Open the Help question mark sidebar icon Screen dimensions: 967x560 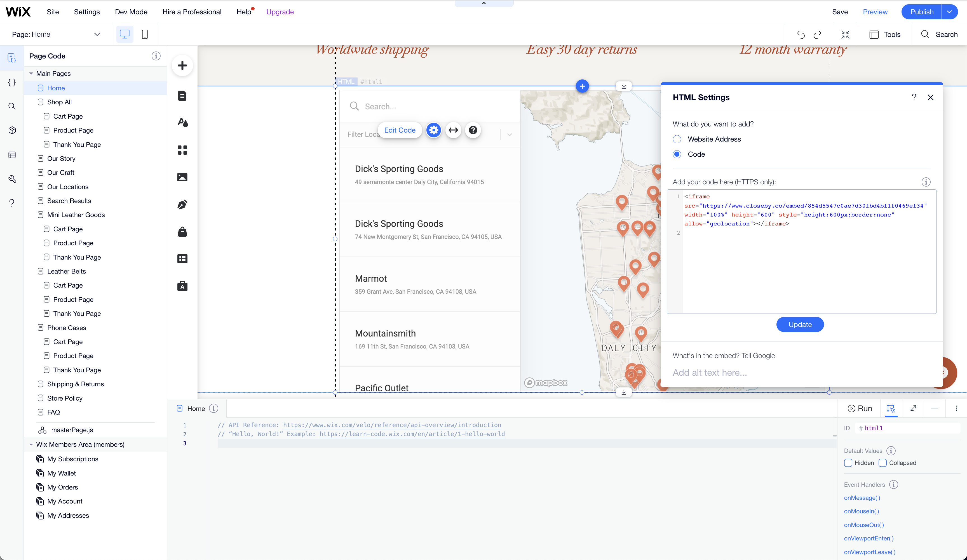tap(12, 203)
